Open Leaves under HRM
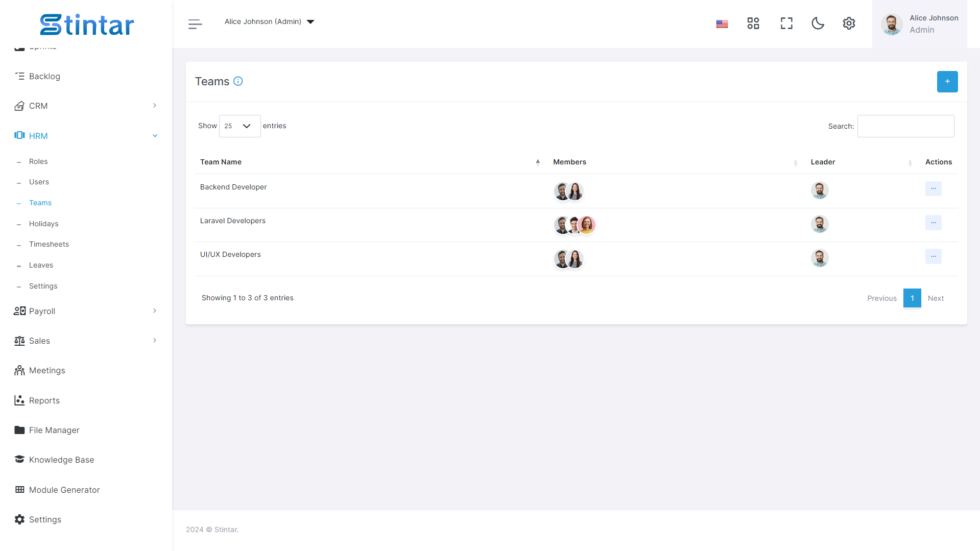The height and width of the screenshot is (551, 980). [x=41, y=265]
